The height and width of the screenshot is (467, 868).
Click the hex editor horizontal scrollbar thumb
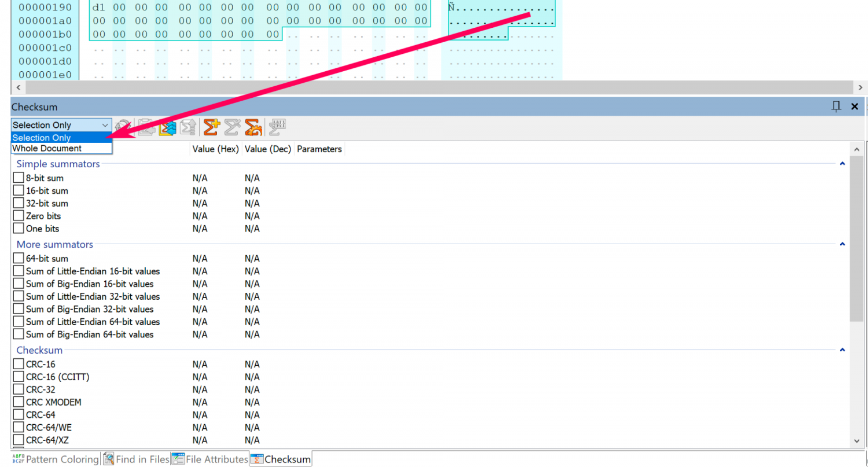pos(439,87)
